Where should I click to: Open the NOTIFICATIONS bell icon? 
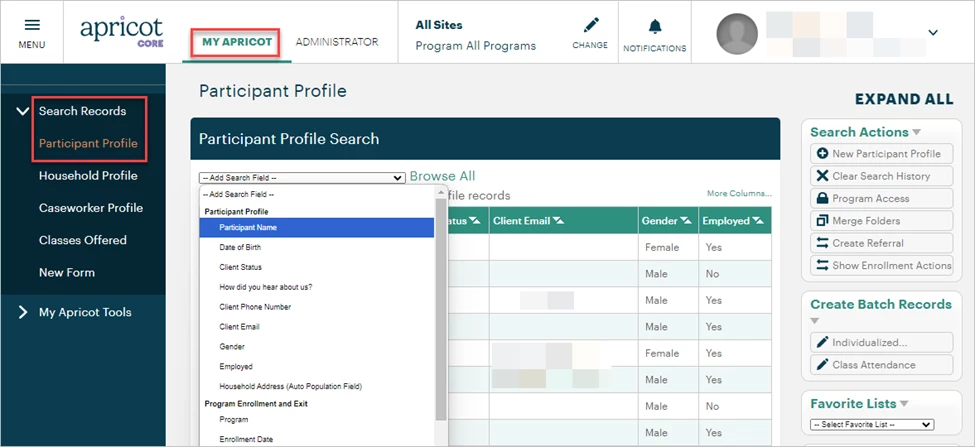pyautogui.click(x=655, y=27)
